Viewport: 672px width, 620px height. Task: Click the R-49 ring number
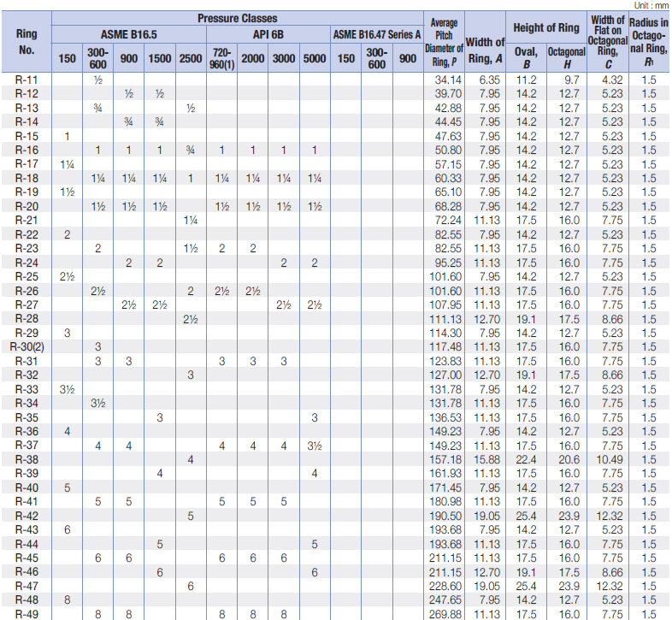click(x=27, y=614)
